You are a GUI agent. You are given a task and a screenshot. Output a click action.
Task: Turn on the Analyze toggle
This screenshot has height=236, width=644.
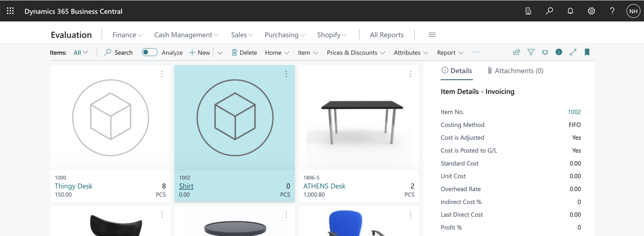[x=149, y=52]
